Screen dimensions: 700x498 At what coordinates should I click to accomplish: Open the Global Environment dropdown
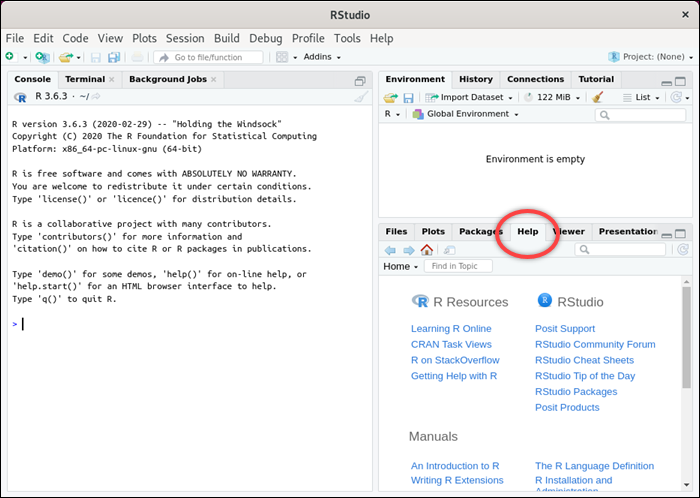(465, 114)
